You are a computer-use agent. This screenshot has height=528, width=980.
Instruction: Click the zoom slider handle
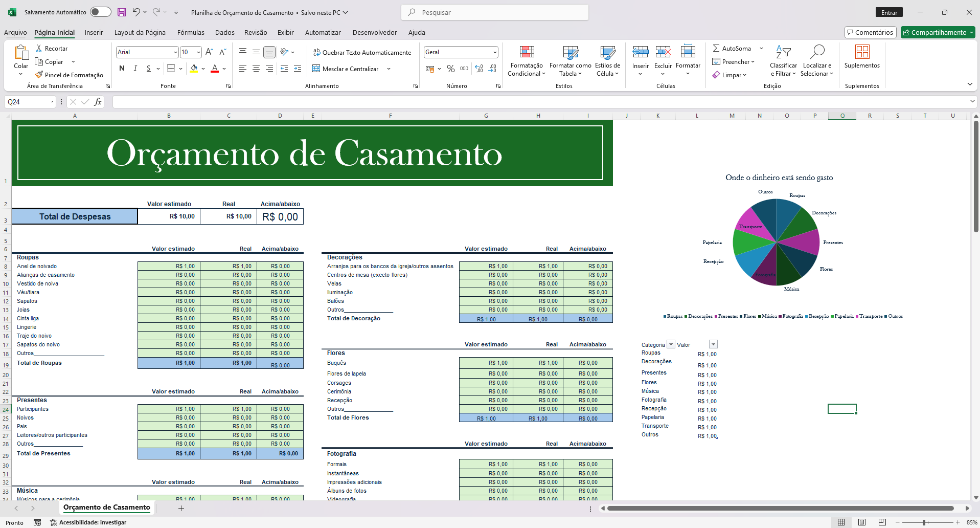pos(924,522)
